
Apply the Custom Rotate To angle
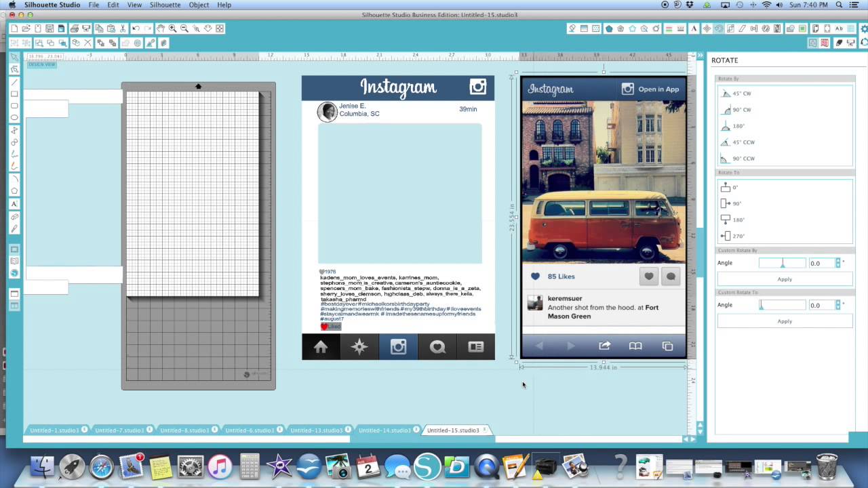tap(785, 321)
